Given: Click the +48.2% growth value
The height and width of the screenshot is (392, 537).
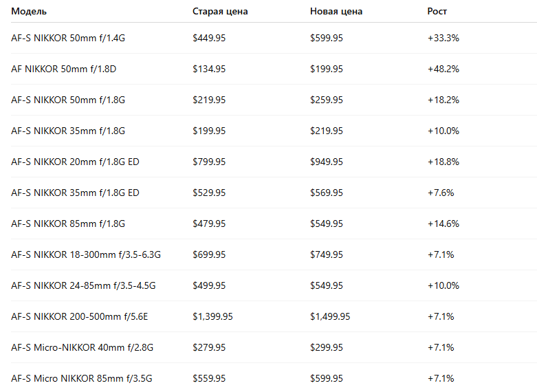Looking at the screenshot, I should pyautogui.click(x=443, y=69).
